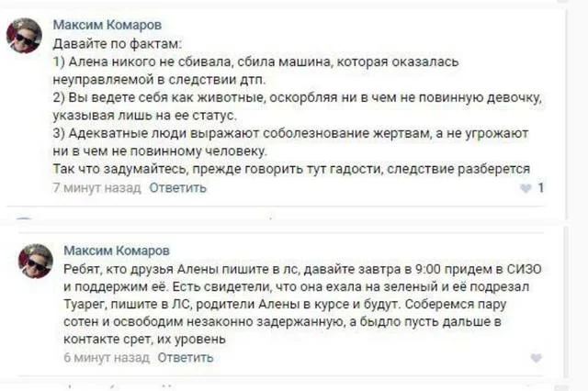Click the like count "1" on first comment

point(542,188)
